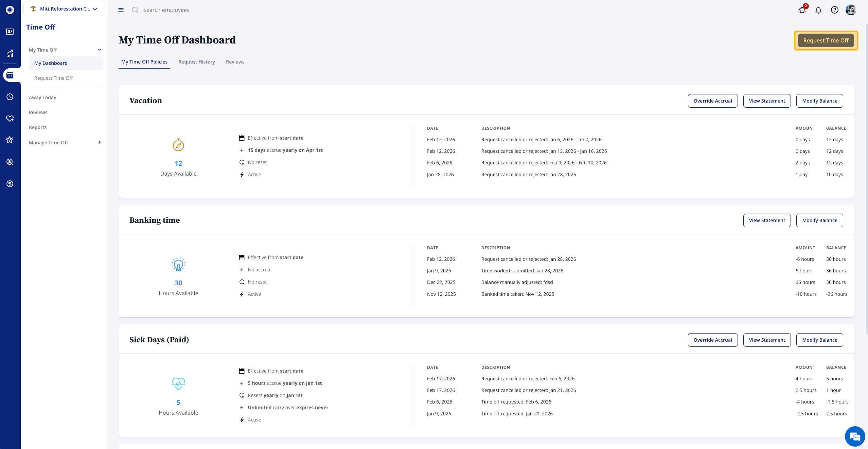
Task: Switch to the Reviews tab
Action: 235,62
